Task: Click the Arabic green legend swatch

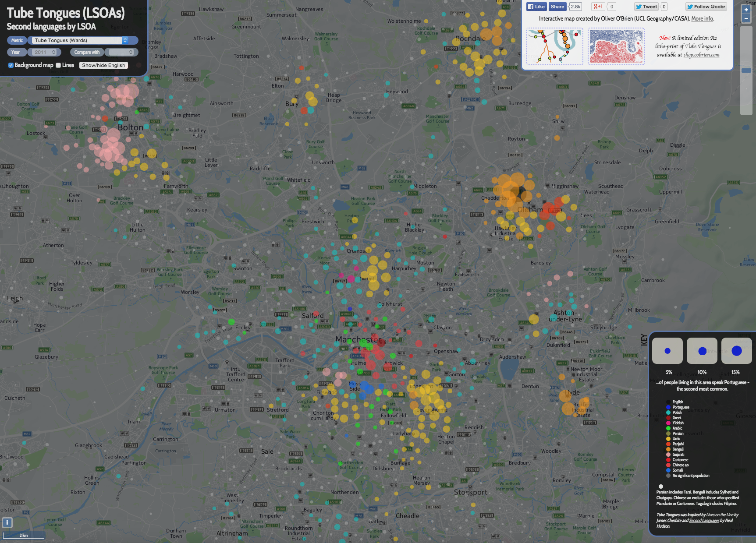Action: [x=668, y=428]
